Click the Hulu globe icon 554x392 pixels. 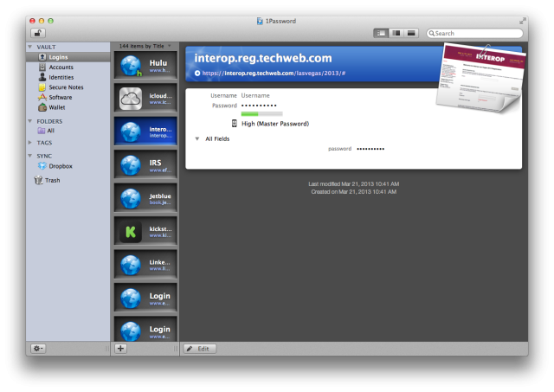131,66
